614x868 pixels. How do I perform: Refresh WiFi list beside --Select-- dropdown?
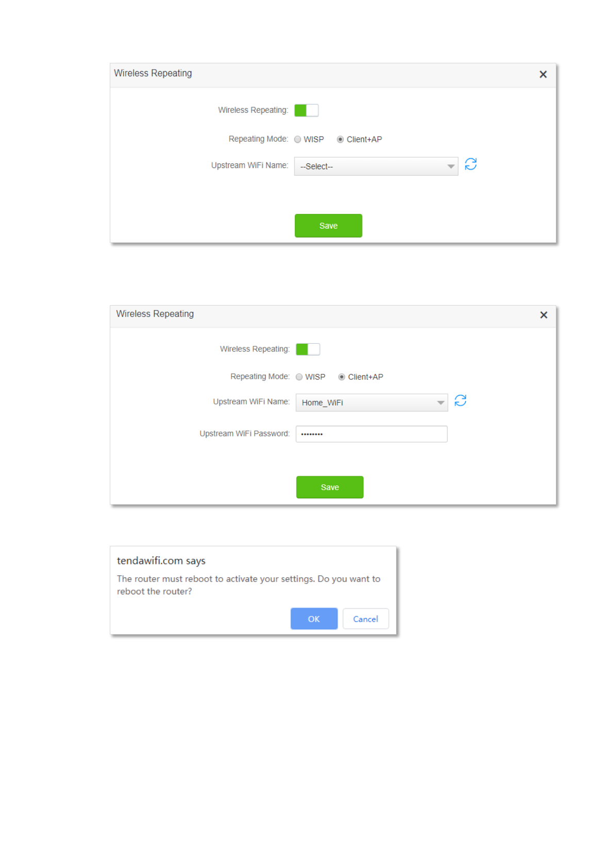[x=470, y=164]
